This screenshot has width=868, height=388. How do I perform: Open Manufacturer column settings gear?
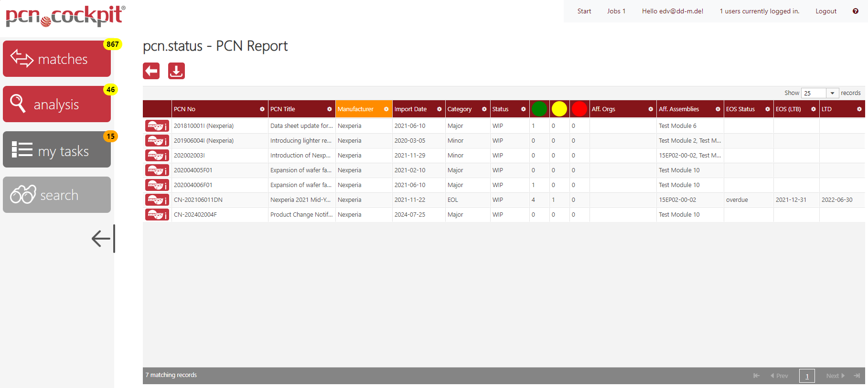coord(386,109)
